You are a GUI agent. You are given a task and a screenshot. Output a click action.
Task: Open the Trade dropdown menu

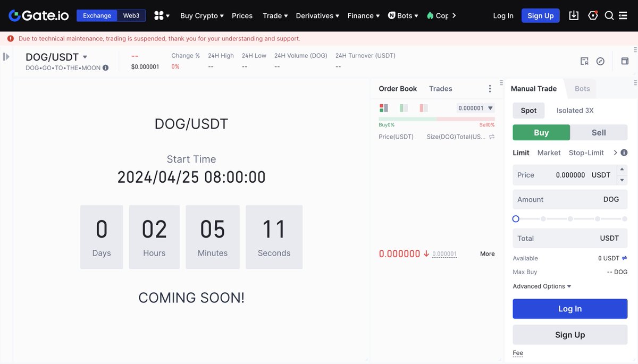click(275, 15)
